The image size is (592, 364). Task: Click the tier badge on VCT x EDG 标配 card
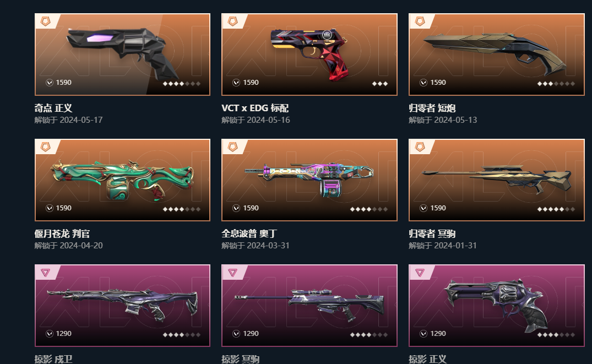(x=232, y=21)
